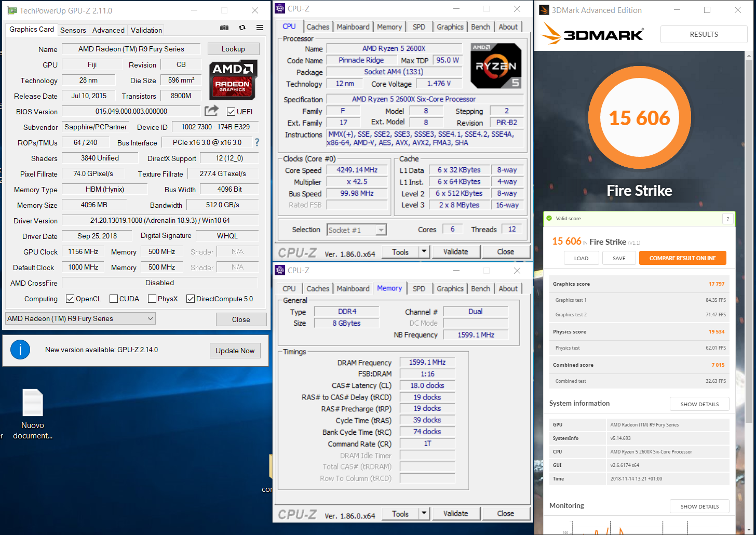The image size is (756, 535).
Task: Click Validate in upper CPU-Z window
Action: (456, 252)
